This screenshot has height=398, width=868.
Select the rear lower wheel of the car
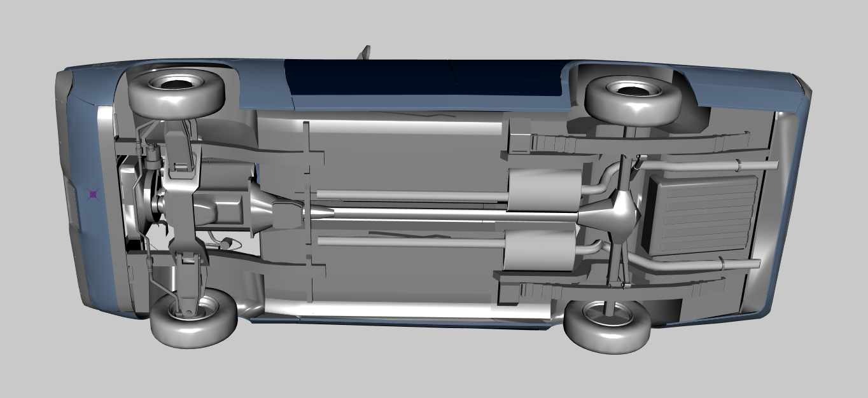607,326
